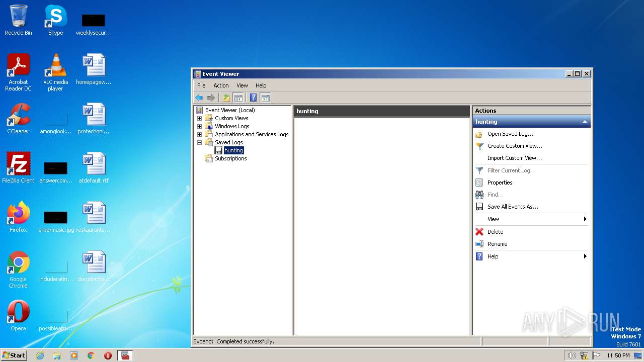The height and width of the screenshot is (362, 644).
Task: Open Opera desktop shortcut
Action: [x=18, y=316]
